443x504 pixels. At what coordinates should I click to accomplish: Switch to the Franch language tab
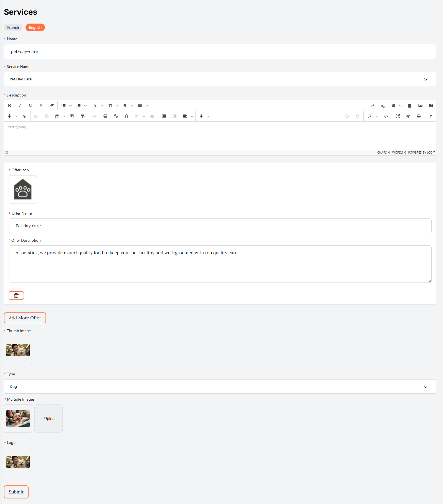coord(13,27)
